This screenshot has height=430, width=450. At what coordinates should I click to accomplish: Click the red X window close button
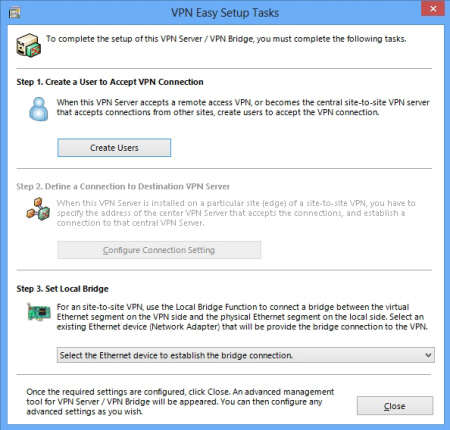[433, 9]
